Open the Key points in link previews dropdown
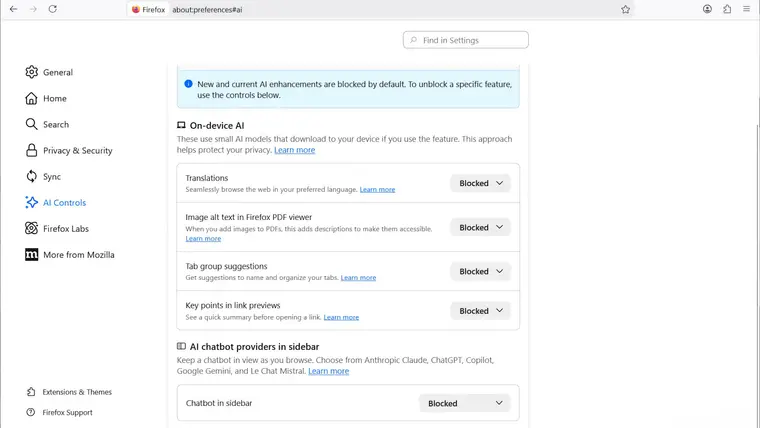 coord(480,311)
